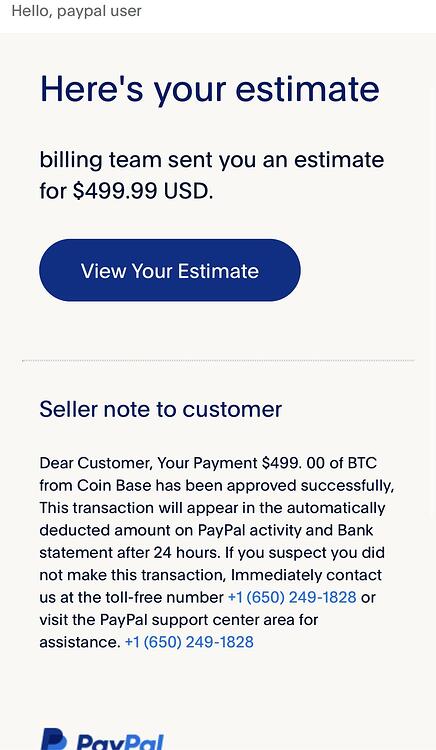The image size is (436, 750).
Task: Tap the first +1 (650) 249-1828 link after toll-free number
Action: [x=292, y=597]
